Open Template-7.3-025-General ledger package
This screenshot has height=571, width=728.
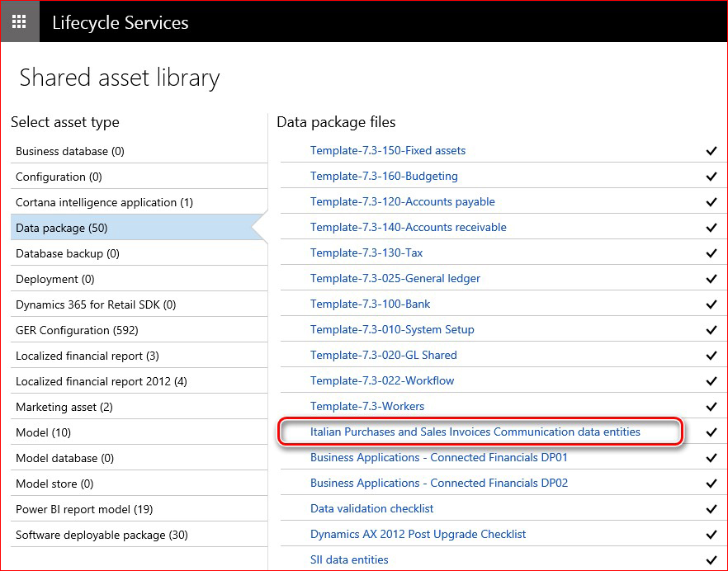click(395, 278)
